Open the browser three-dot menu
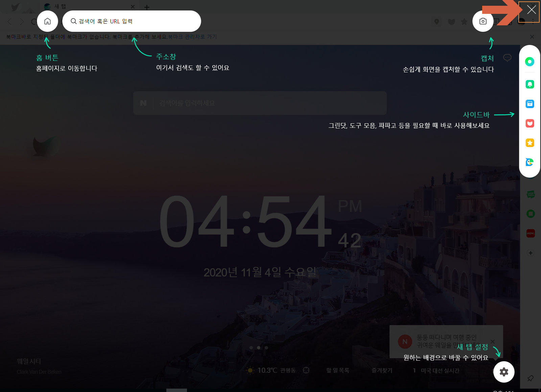 pyautogui.click(x=533, y=22)
